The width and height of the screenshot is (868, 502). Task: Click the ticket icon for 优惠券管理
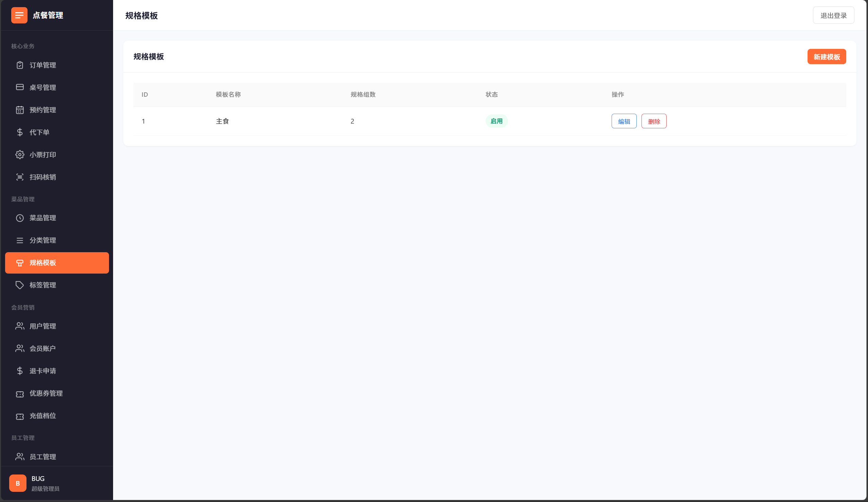coord(20,393)
